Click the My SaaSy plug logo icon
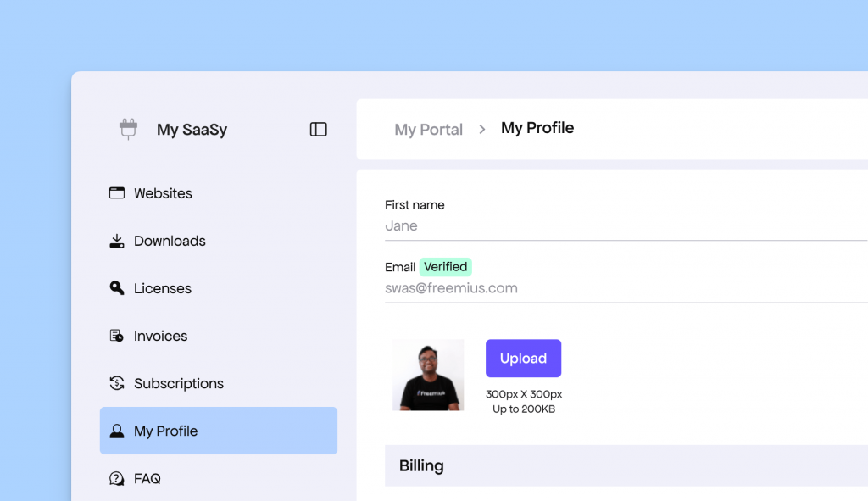 (128, 129)
